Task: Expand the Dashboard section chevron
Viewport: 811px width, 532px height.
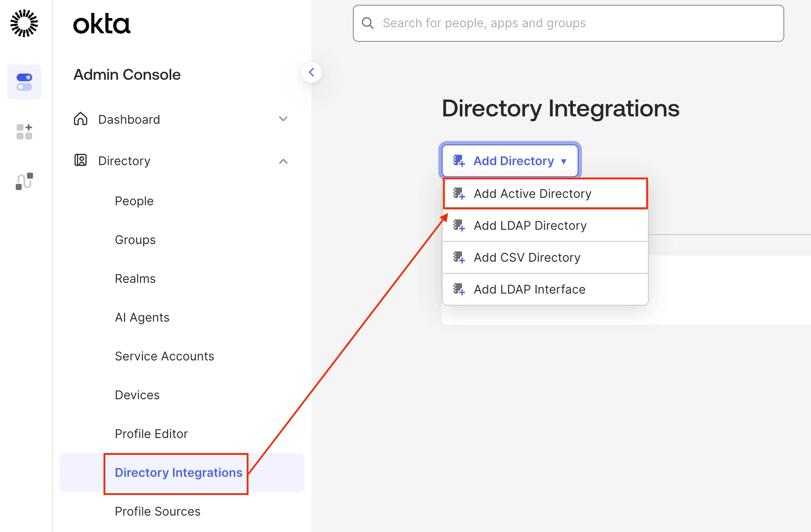Action: (x=283, y=119)
